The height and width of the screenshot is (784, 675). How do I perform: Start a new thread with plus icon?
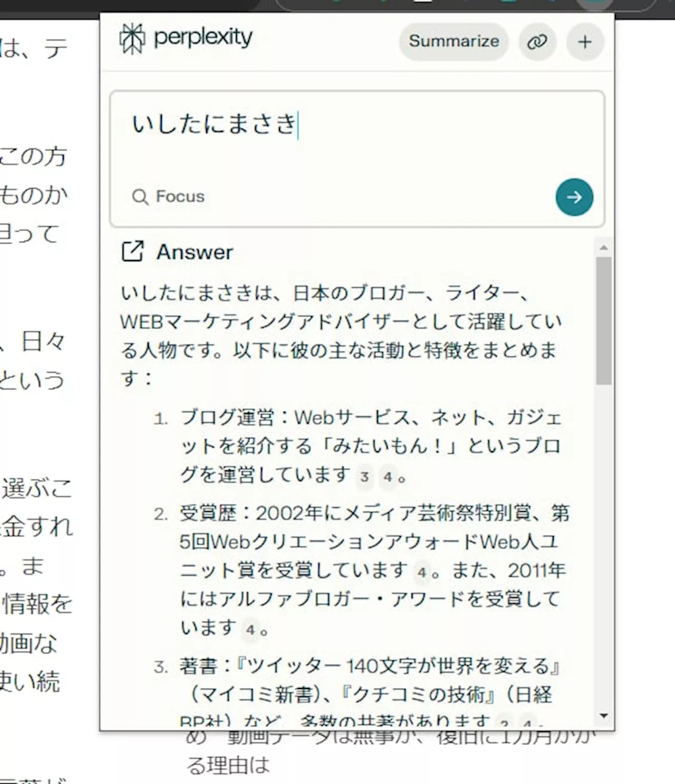tap(585, 42)
